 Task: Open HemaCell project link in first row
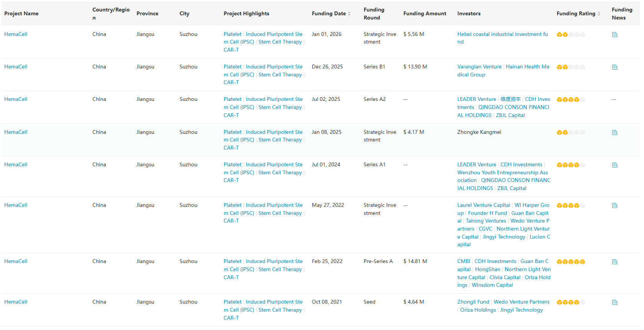pyautogui.click(x=16, y=34)
